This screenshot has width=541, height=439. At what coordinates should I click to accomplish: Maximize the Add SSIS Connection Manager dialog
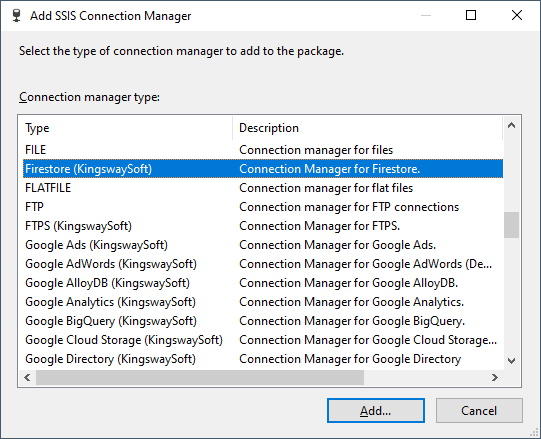[x=471, y=15]
